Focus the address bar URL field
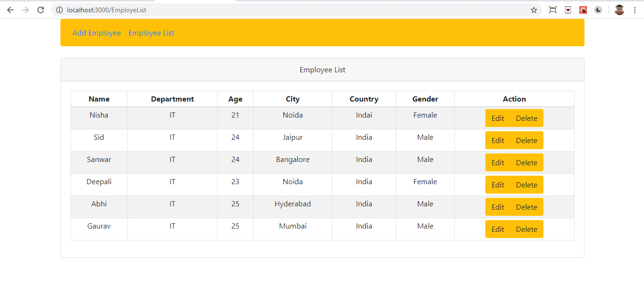This screenshot has height=289, width=644. [283, 10]
